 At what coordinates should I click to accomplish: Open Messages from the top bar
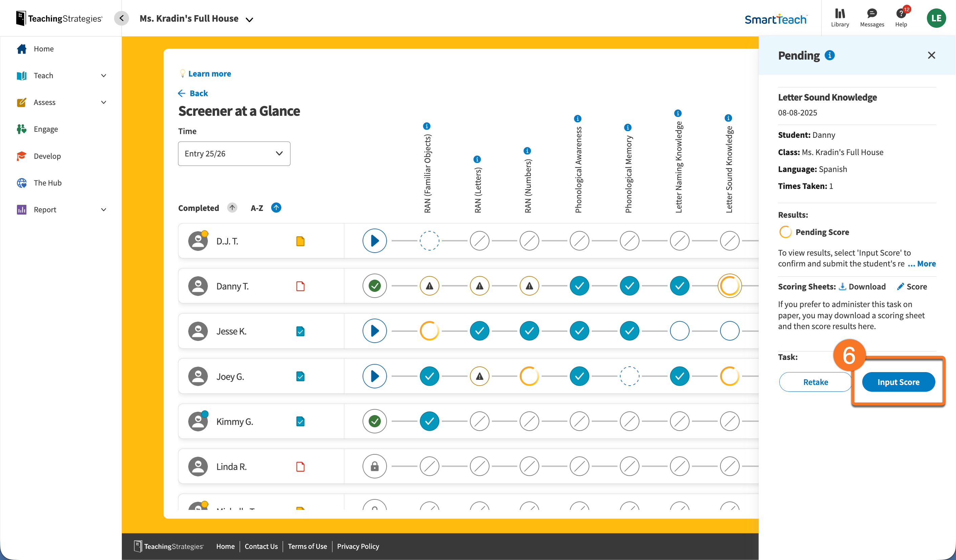pos(871,18)
